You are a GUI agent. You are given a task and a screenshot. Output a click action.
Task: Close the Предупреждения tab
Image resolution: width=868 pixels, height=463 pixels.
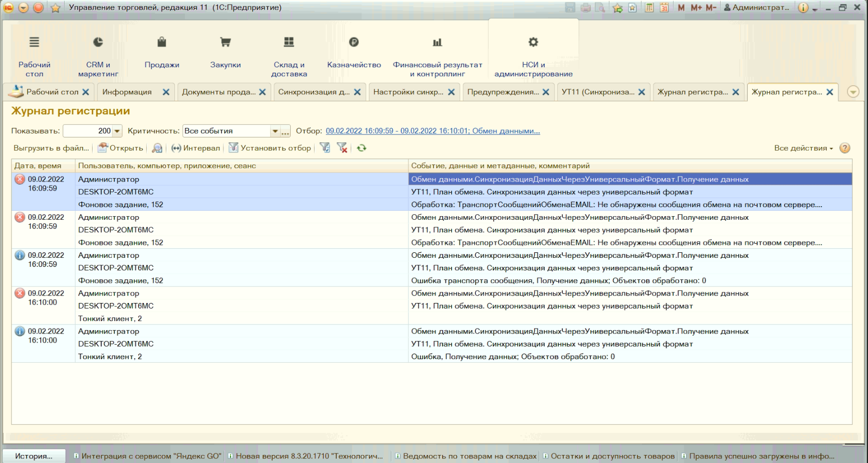546,92
